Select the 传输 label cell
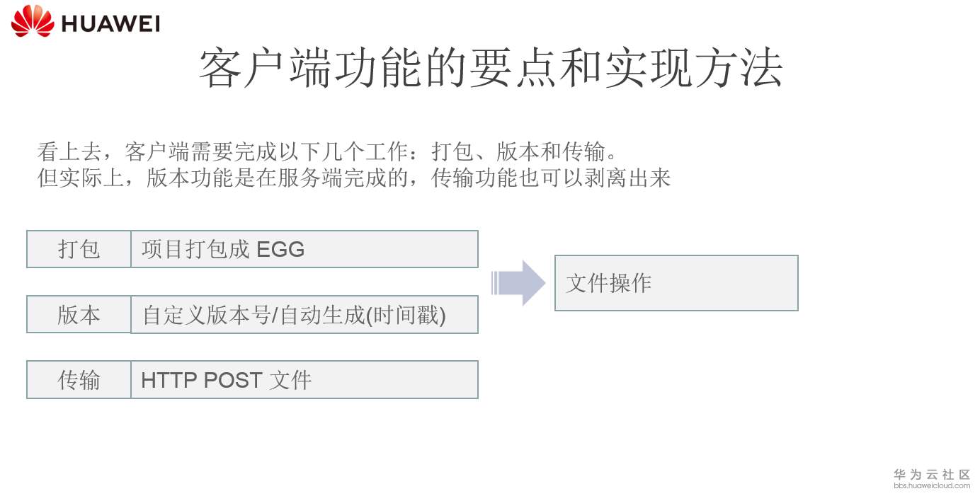 click(79, 380)
